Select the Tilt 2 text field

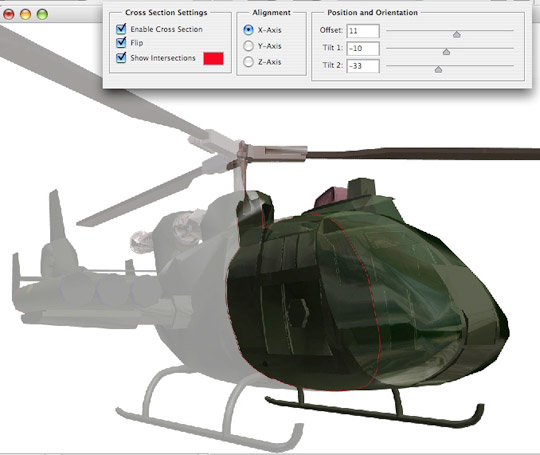pos(363,66)
